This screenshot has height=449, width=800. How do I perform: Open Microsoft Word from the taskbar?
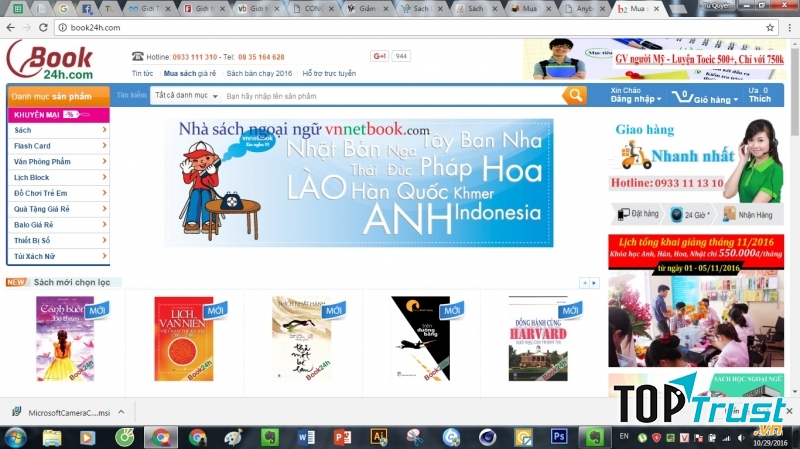click(306, 438)
